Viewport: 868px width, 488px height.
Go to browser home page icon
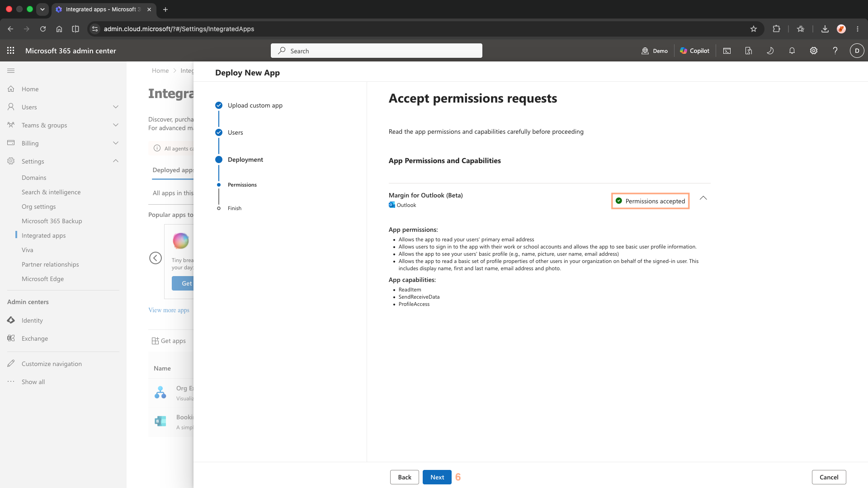tap(59, 29)
